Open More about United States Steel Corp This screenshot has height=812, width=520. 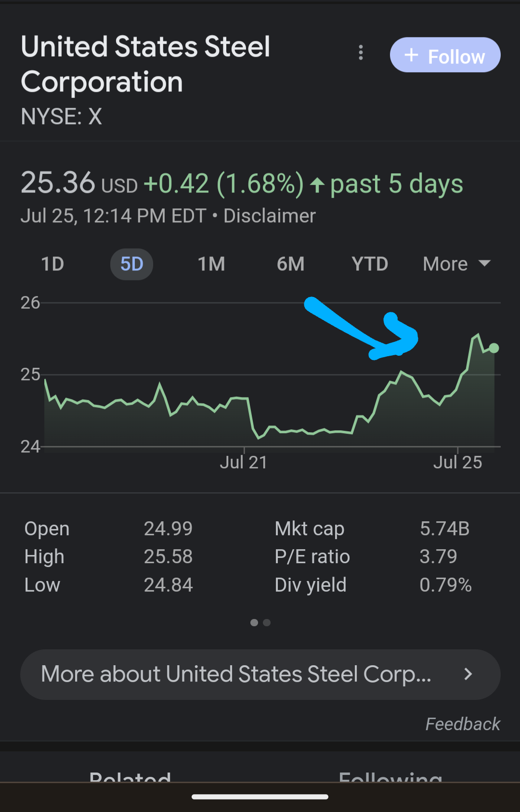tap(260, 674)
